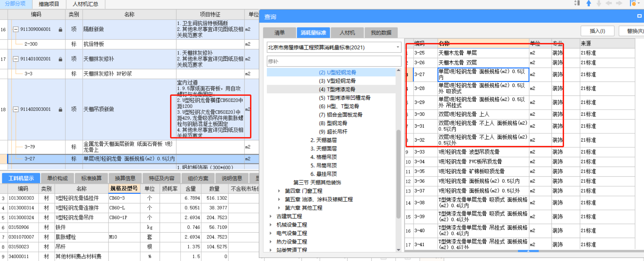This screenshot has width=644, height=261.
Task: Open the 我的数据 tab in query dialog
Action: pos(381,33)
